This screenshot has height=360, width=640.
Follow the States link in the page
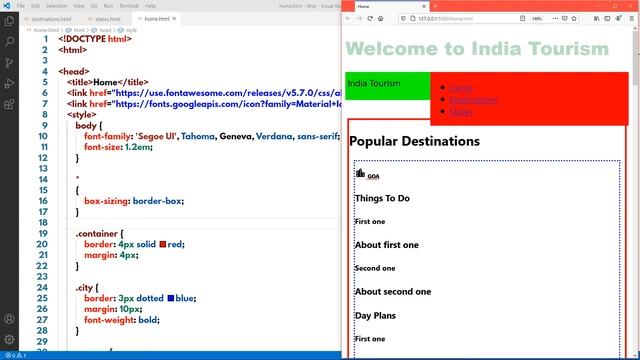(460, 112)
